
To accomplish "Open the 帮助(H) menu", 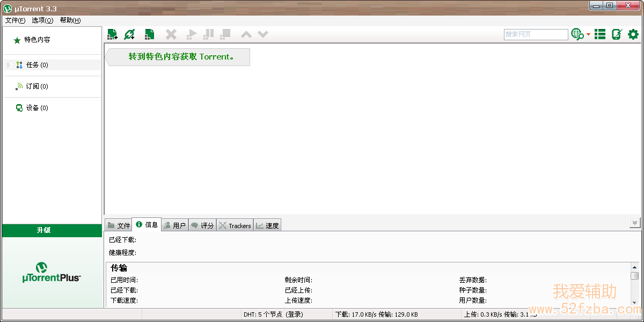I will 70,20.
